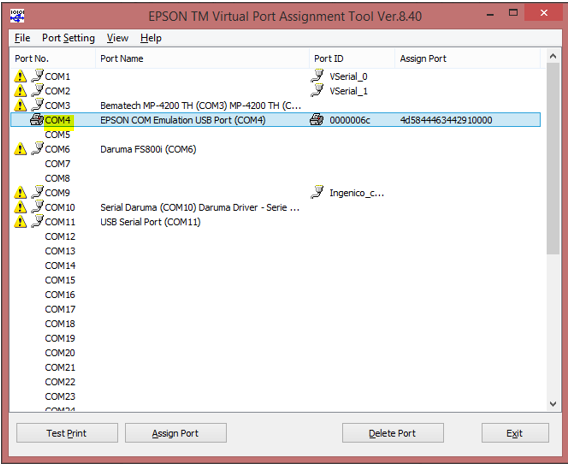Click the warning icon next to COM11

click(x=20, y=221)
